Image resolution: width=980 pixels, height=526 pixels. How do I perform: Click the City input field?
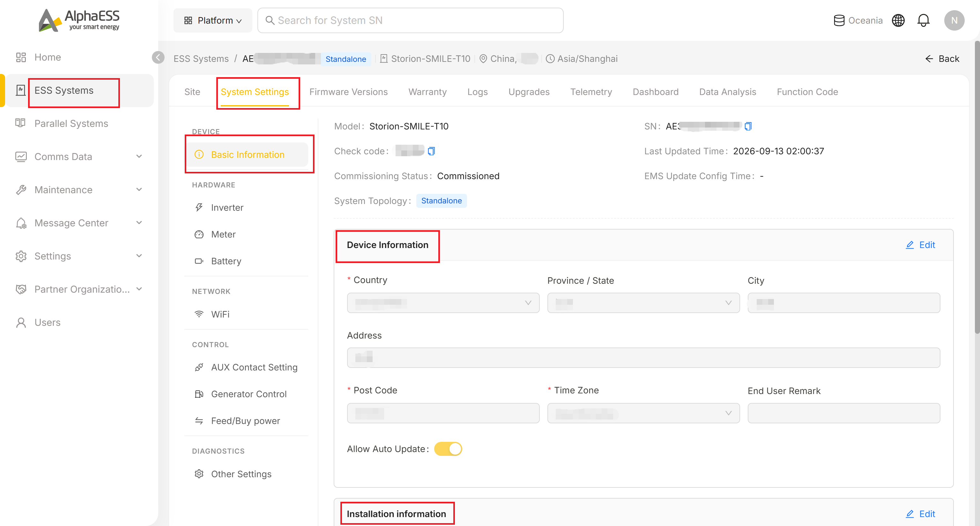843,303
